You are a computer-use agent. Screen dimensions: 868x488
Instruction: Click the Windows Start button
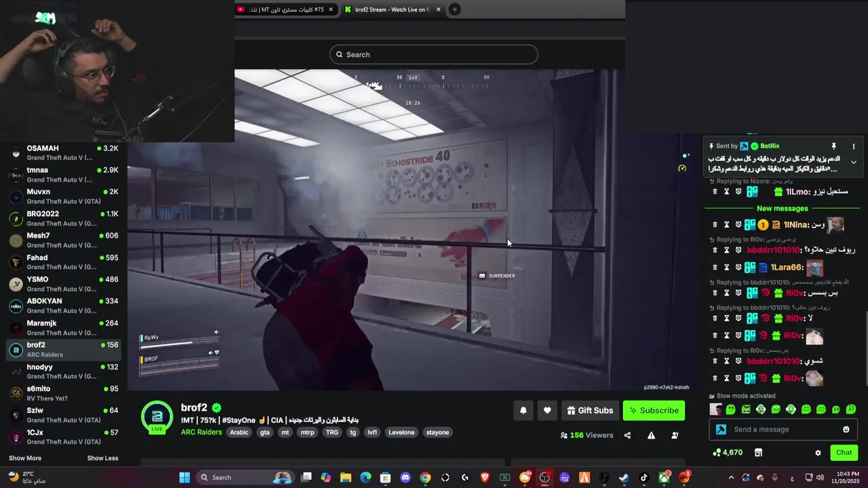[x=184, y=478]
